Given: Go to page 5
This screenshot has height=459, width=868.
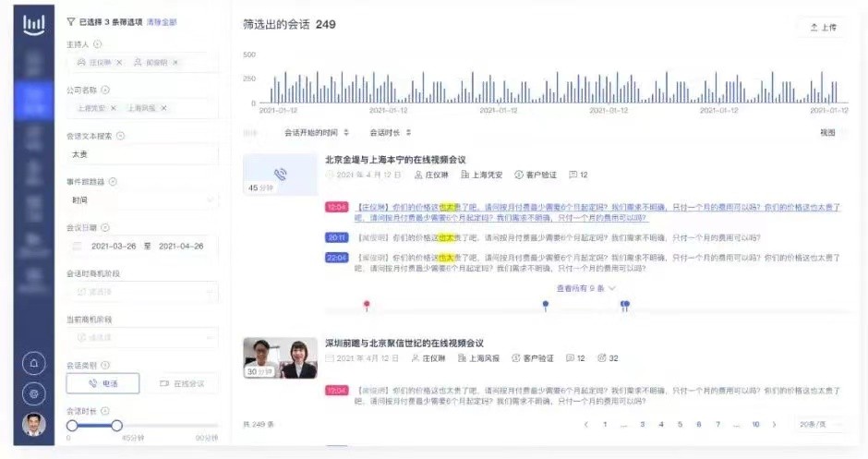Looking at the screenshot, I should point(680,425).
